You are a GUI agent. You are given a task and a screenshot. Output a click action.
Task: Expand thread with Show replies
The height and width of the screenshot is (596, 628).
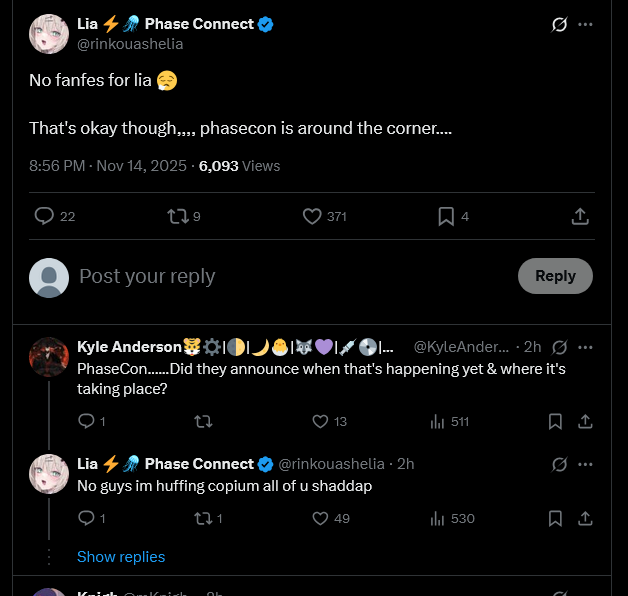(121, 557)
